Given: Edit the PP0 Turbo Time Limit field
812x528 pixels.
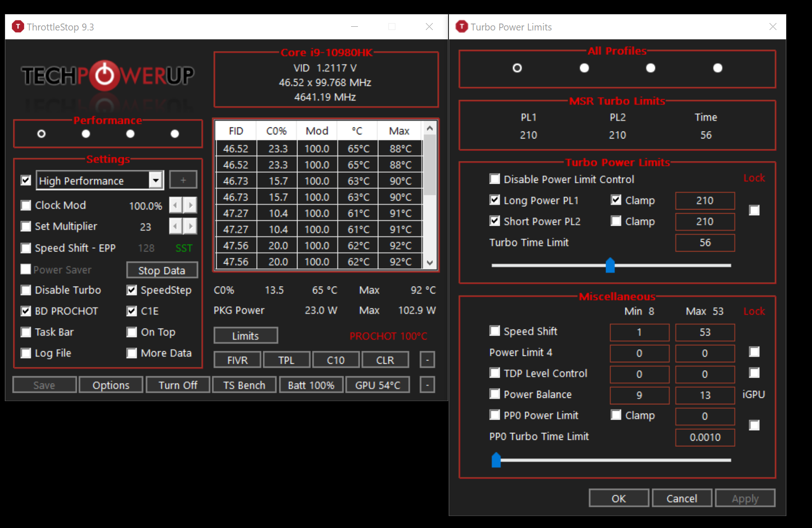Looking at the screenshot, I should click(x=705, y=437).
